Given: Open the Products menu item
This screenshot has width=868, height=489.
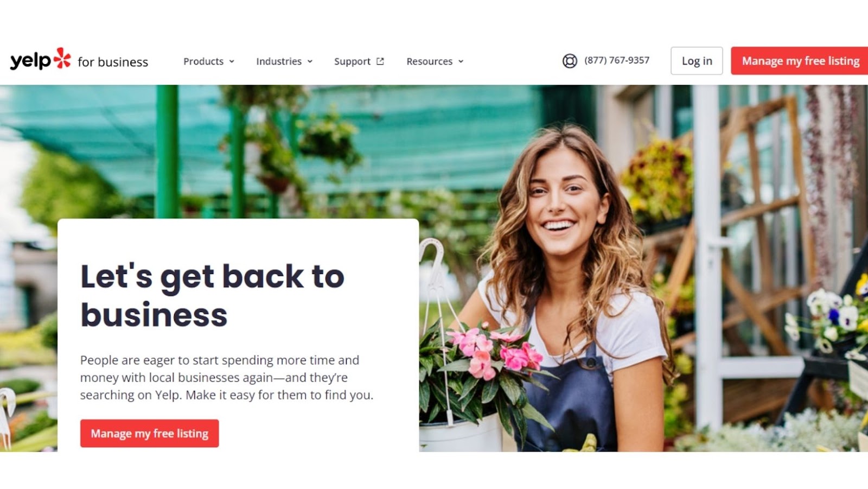Looking at the screenshot, I should [x=203, y=61].
